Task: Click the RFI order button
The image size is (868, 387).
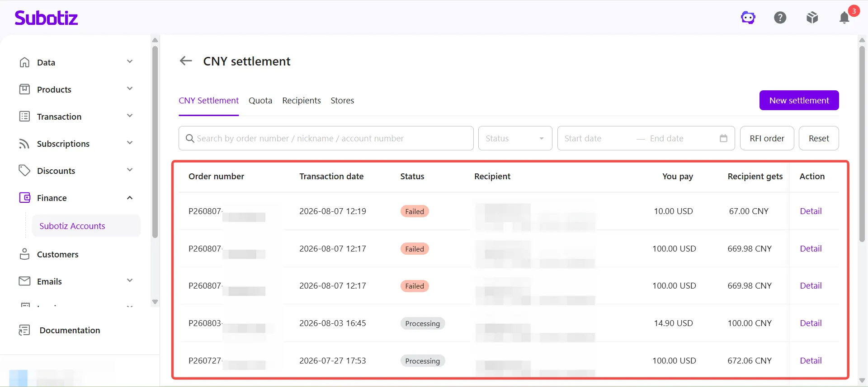Action: 767,138
